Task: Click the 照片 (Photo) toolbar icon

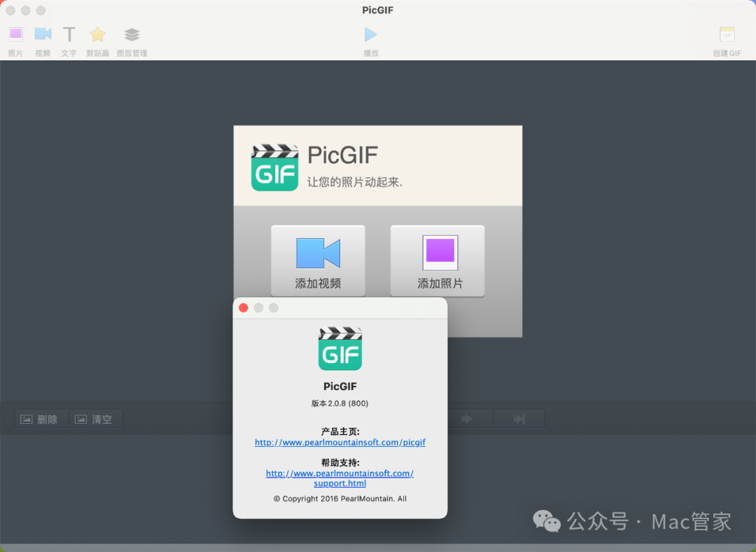Action: pyautogui.click(x=15, y=35)
